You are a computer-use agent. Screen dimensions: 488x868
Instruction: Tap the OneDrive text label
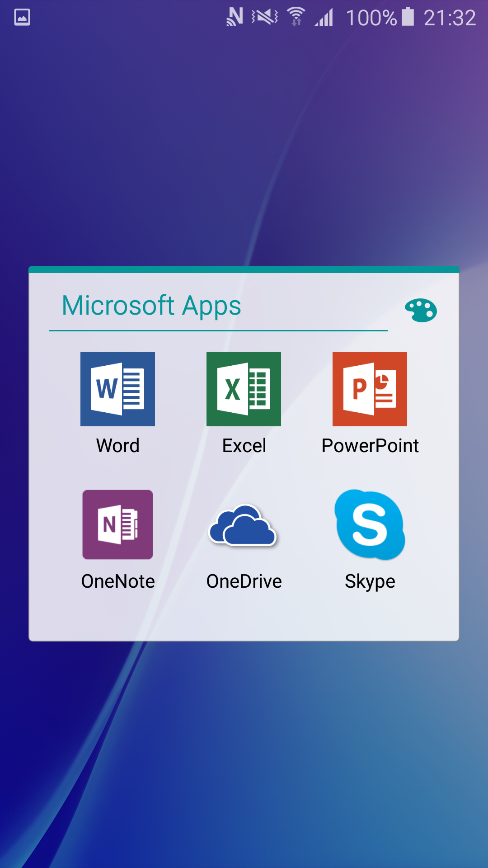pos(244,581)
